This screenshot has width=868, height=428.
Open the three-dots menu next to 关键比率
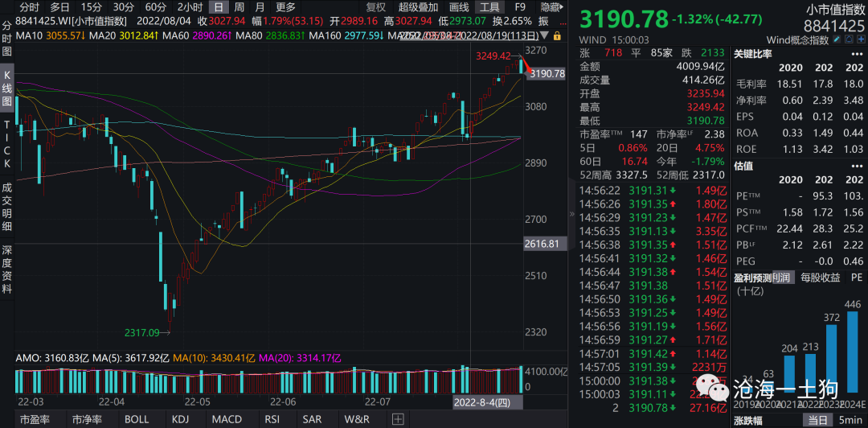(857, 54)
